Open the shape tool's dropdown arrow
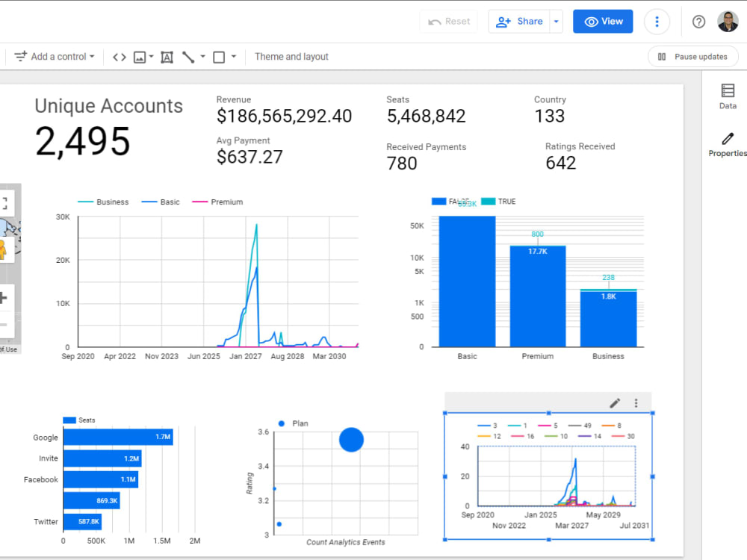This screenshot has width=747, height=560. [232, 57]
